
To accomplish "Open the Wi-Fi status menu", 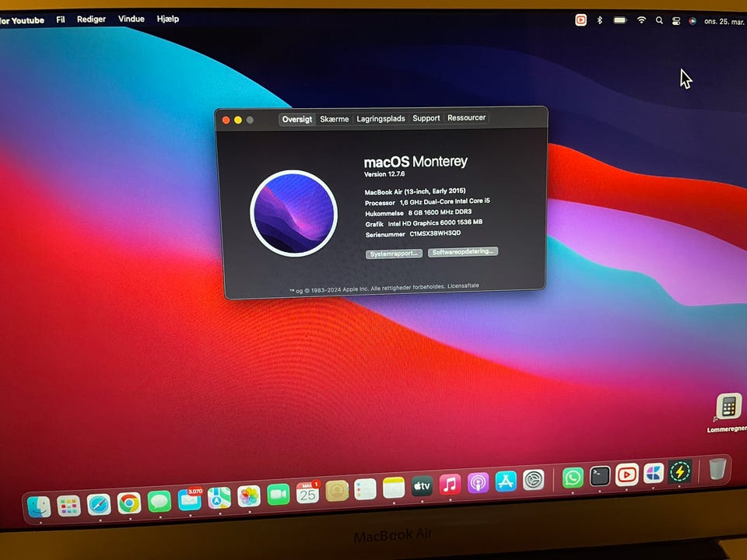I will pos(641,20).
